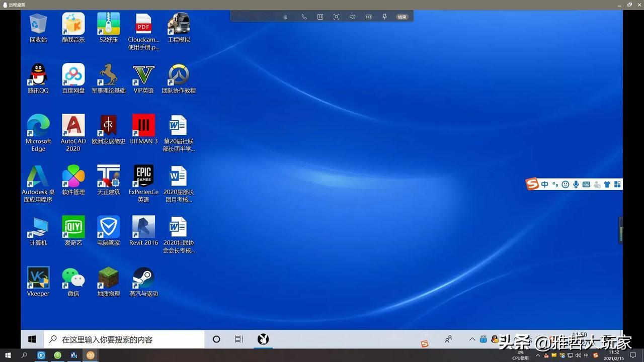Launch 蒸汽与驱动 Steam shortcut
The height and width of the screenshot is (362, 644).
(143, 282)
